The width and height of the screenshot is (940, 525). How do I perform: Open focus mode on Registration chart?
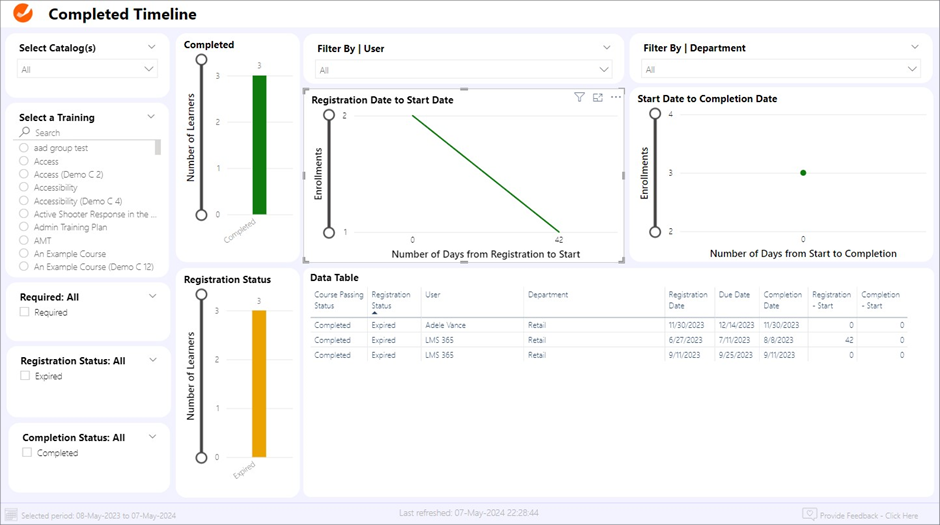597,97
